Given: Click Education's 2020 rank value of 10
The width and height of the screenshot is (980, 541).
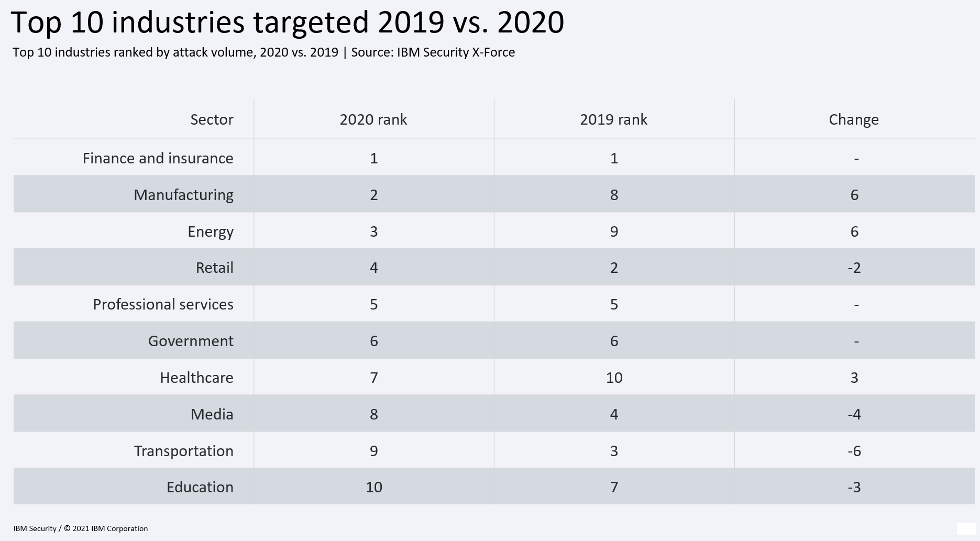Looking at the screenshot, I should (x=373, y=487).
